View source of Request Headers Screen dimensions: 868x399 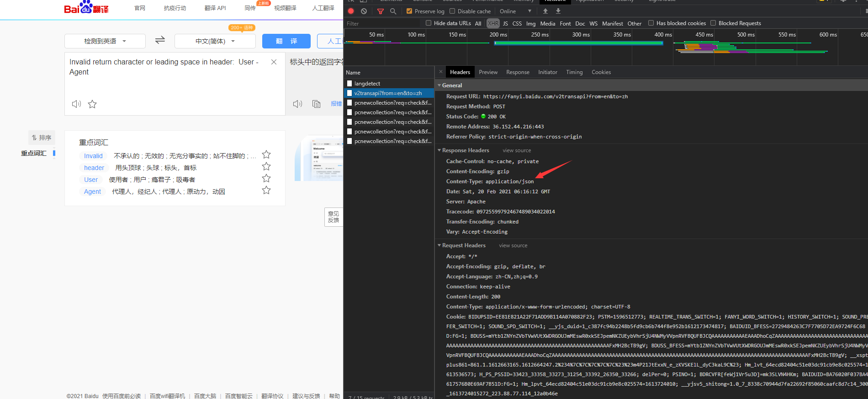pyautogui.click(x=513, y=245)
